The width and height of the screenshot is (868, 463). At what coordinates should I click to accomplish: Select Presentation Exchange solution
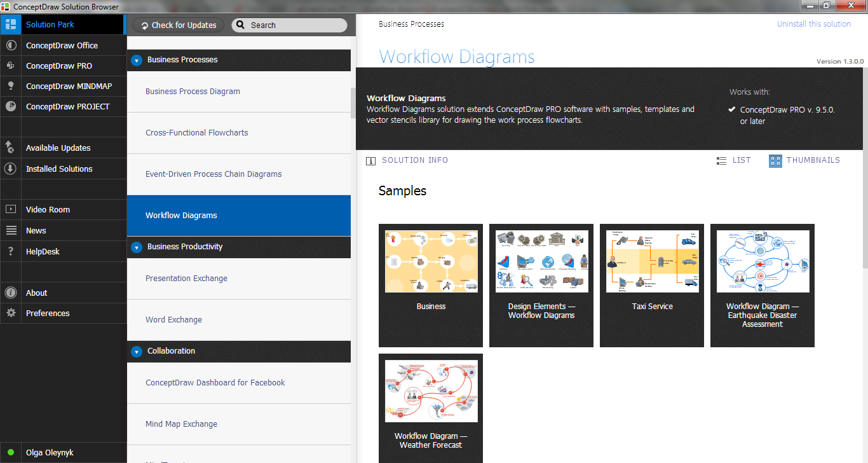(239, 279)
